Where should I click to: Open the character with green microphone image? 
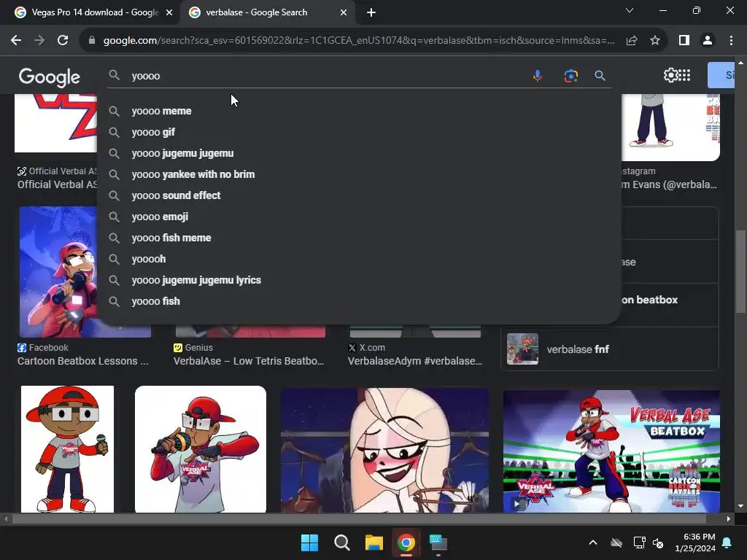tap(201, 449)
